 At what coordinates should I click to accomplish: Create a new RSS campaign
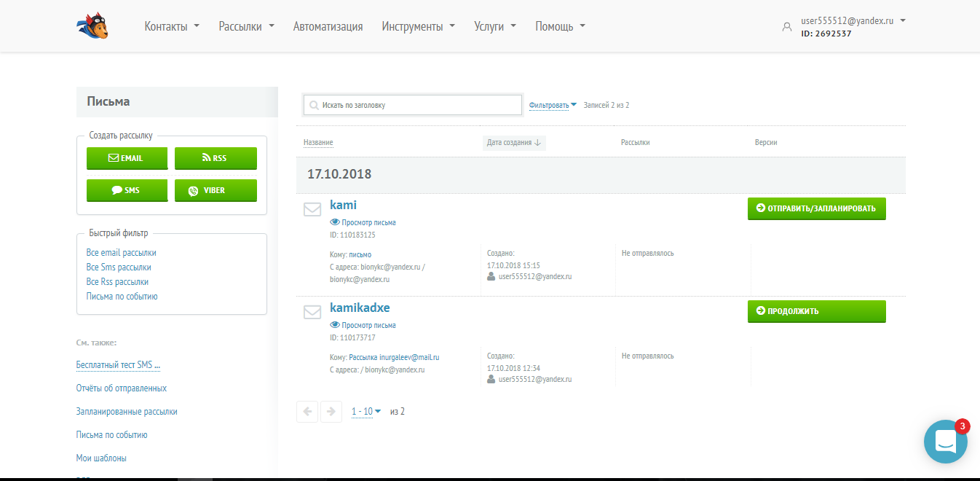pos(216,158)
